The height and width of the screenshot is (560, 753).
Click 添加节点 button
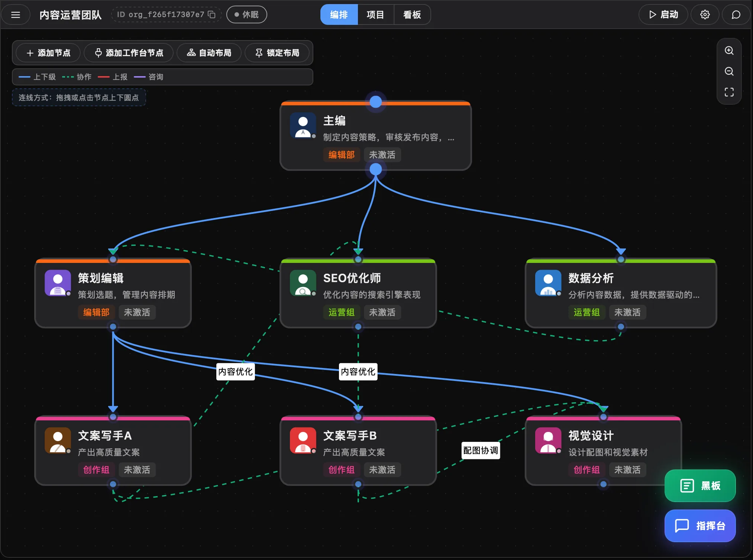click(x=48, y=53)
